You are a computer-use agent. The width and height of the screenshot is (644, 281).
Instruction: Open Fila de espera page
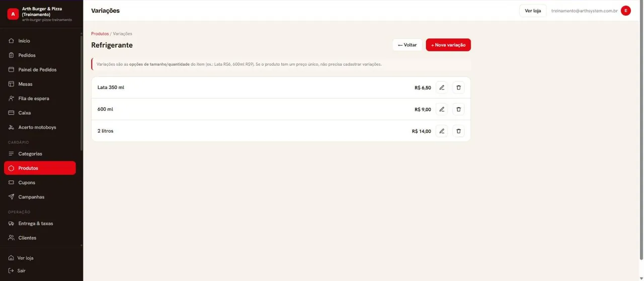click(40, 99)
